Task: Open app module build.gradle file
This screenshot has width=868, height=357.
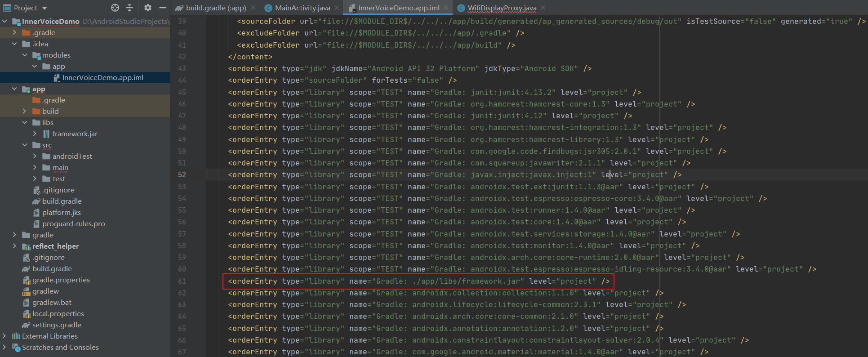Action: pyautogui.click(x=62, y=201)
